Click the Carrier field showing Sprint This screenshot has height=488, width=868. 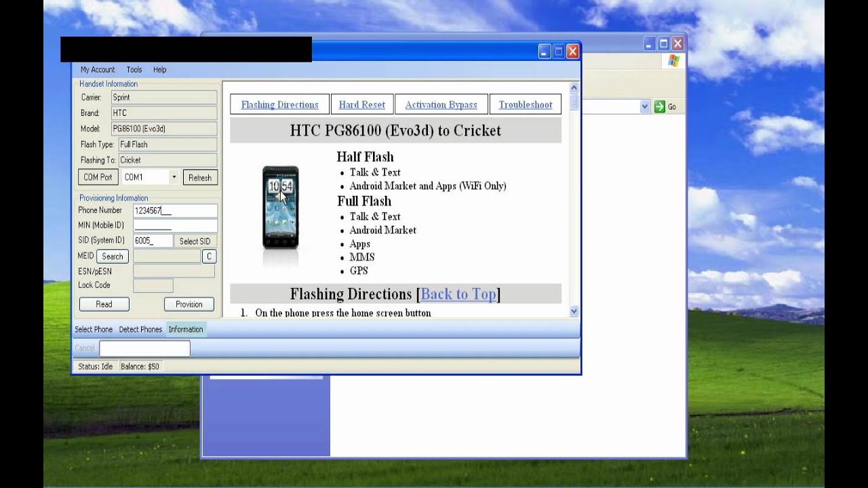[164, 98]
